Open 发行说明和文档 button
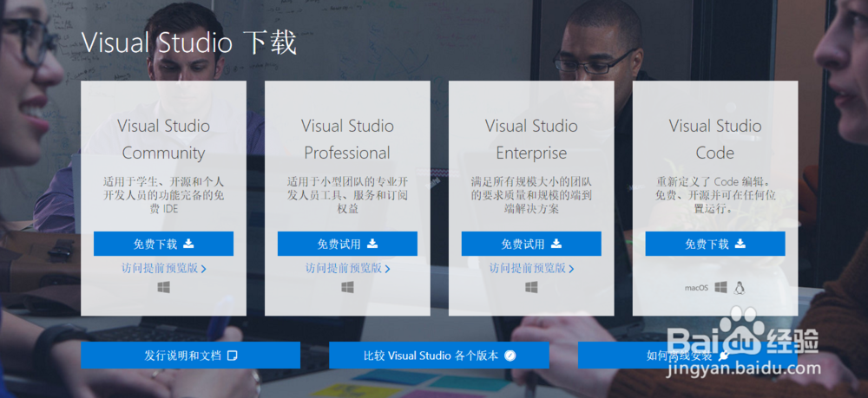This screenshot has height=398, width=868. [190, 355]
